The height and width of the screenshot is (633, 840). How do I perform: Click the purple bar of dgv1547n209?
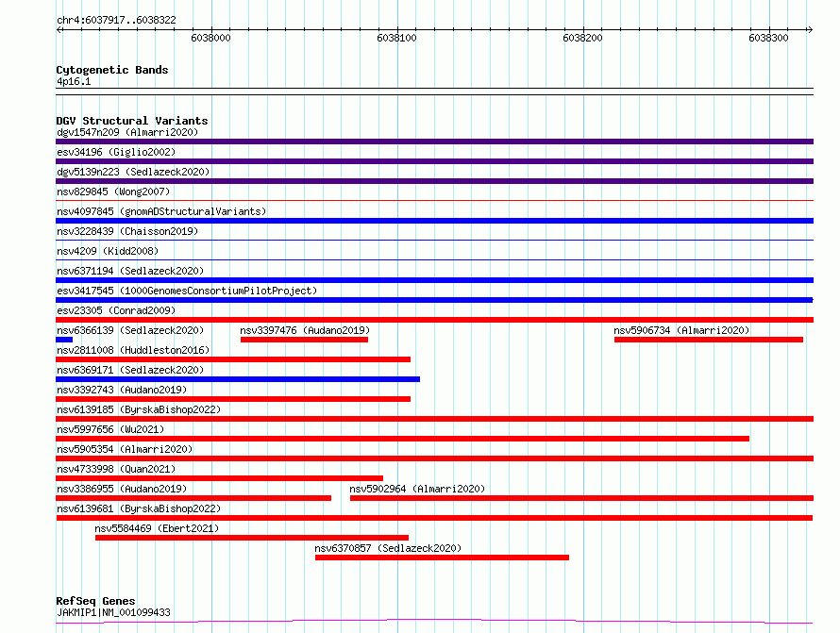coord(434,142)
